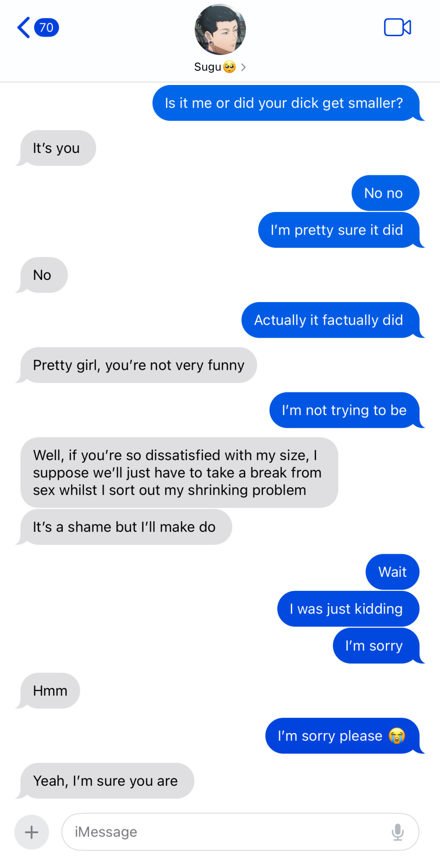Open Sugu's contact avatar photo

220,30
